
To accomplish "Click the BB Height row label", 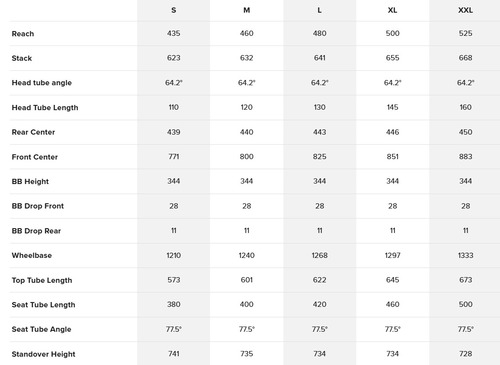I will click(30, 182).
